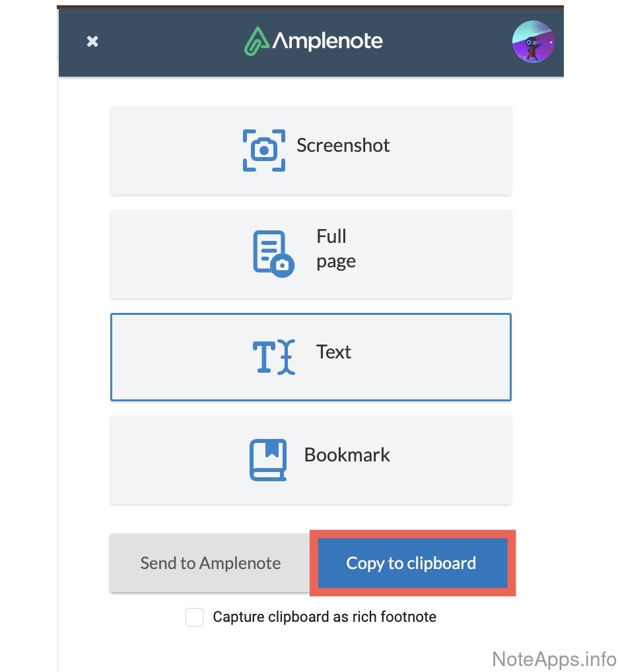
Task: Click the ribbon marker on the Bookmark icon
Action: (x=271, y=450)
